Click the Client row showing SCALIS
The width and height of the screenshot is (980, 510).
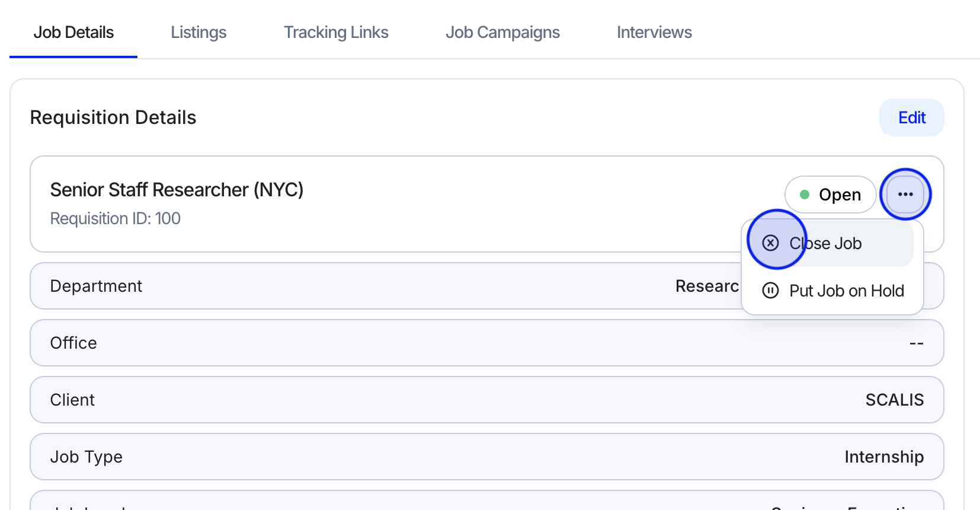486,400
